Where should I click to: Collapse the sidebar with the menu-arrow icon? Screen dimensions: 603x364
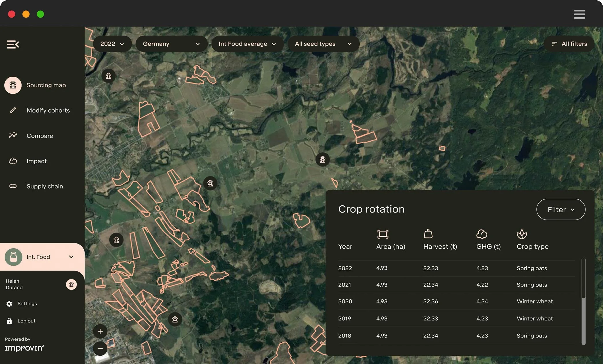click(13, 44)
